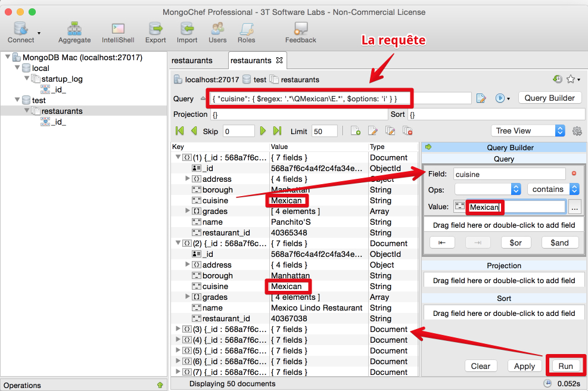Image resolution: width=588 pixels, height=391 pixels.
Task: Open the Aggregate tool
Action: click(x=74, y=32)
